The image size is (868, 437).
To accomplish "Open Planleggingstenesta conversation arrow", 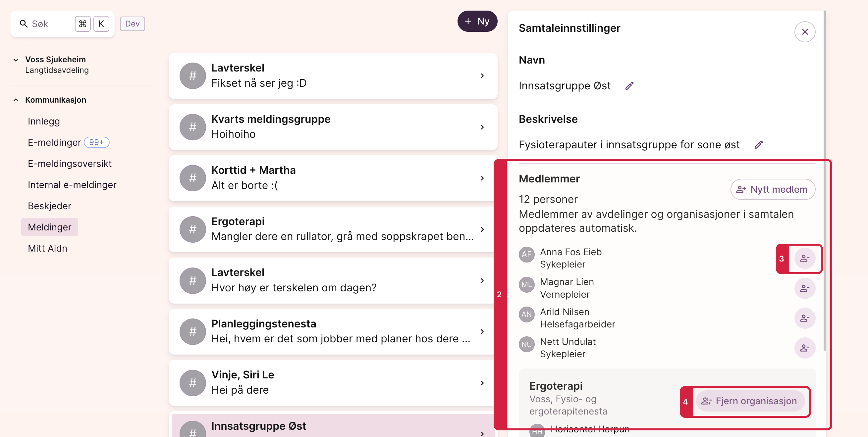I will (x=482, y=332).
